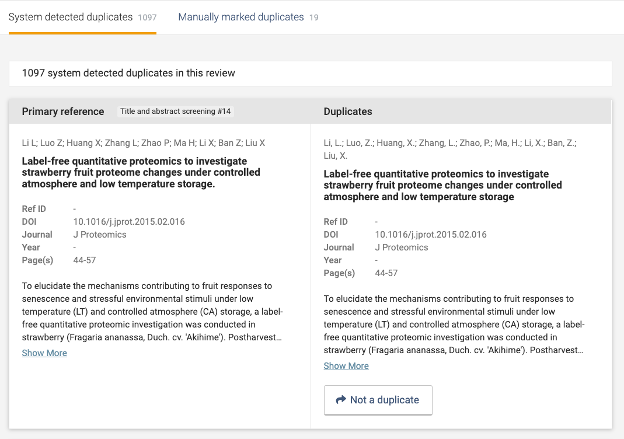The width and height of the screenshot is (624, 439).
Task: Select the duplicate reference article title
Action: click(x=448, y=184)
